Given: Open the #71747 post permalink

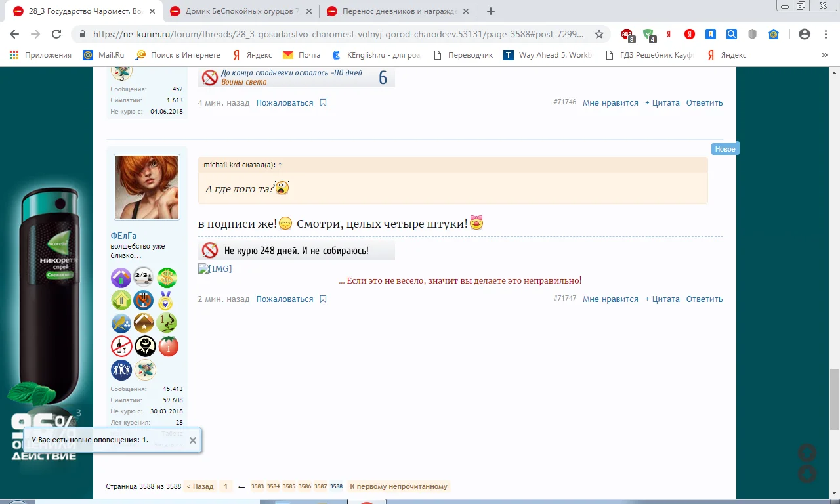Looking at the screenshot, I should pyautogui.click(x=564, y=299).
